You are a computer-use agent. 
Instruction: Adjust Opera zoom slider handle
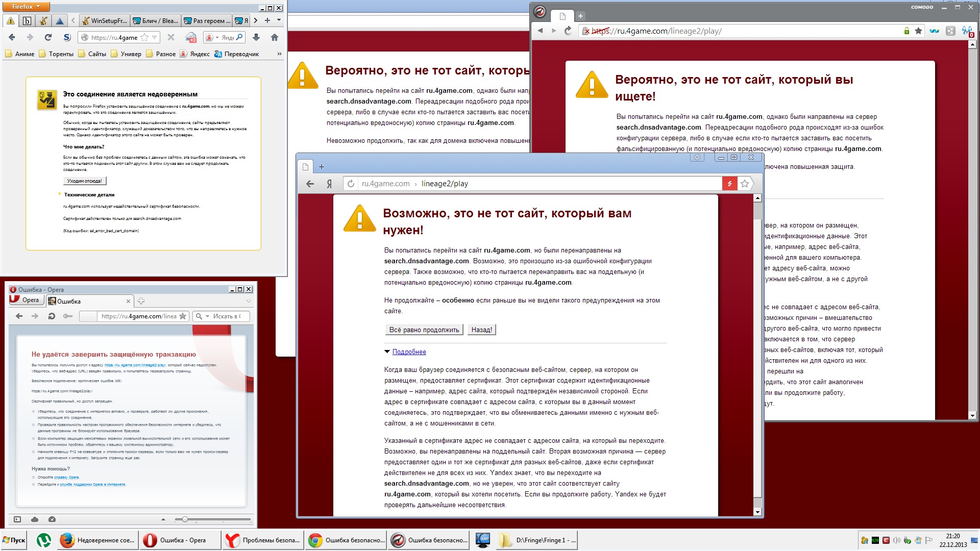(185, 519)
